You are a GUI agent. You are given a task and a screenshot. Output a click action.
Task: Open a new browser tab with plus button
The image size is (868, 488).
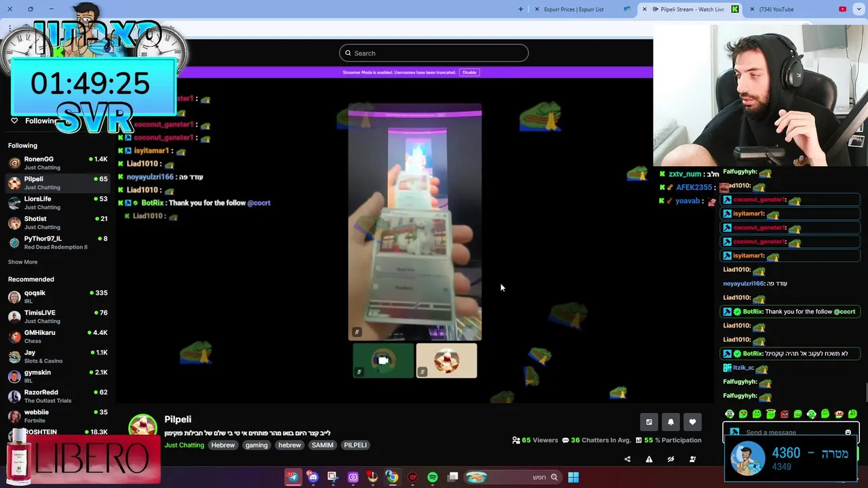pos(521,9)
